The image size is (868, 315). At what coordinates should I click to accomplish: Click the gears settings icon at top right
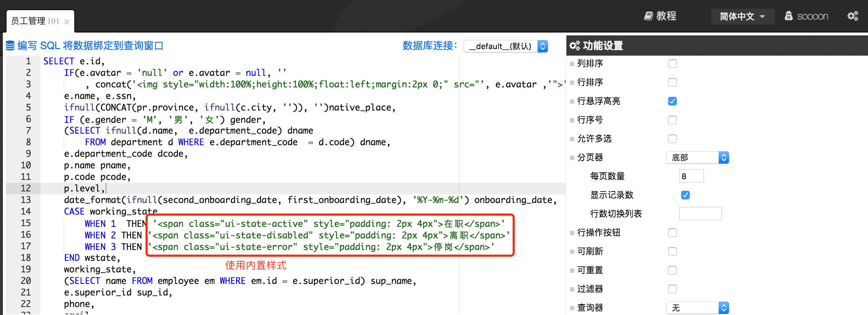click(x=852, y=16)
